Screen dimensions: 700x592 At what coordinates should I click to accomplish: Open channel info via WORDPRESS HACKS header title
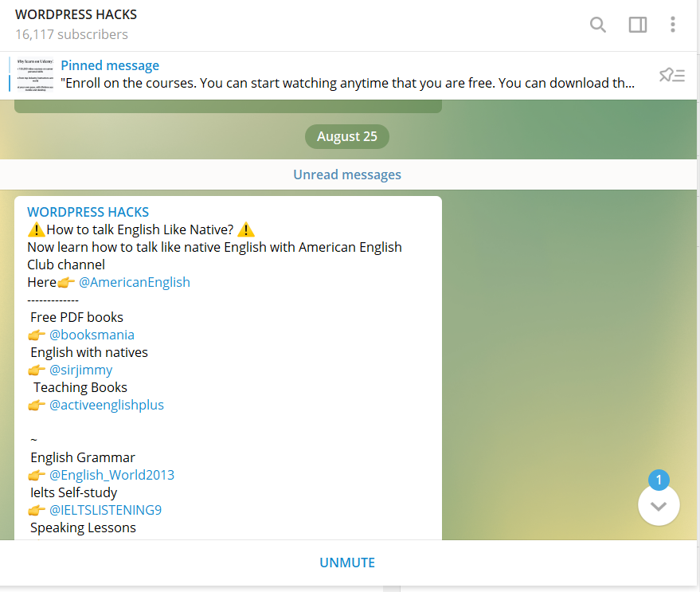coord(76,15)
